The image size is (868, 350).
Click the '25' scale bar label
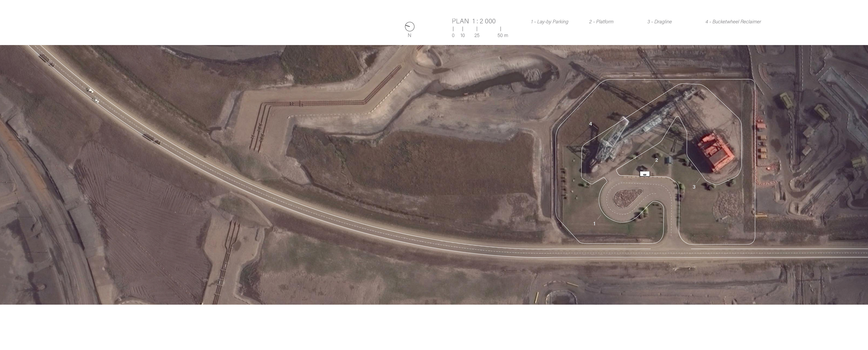pyautogui.click(x=477, y=35)
